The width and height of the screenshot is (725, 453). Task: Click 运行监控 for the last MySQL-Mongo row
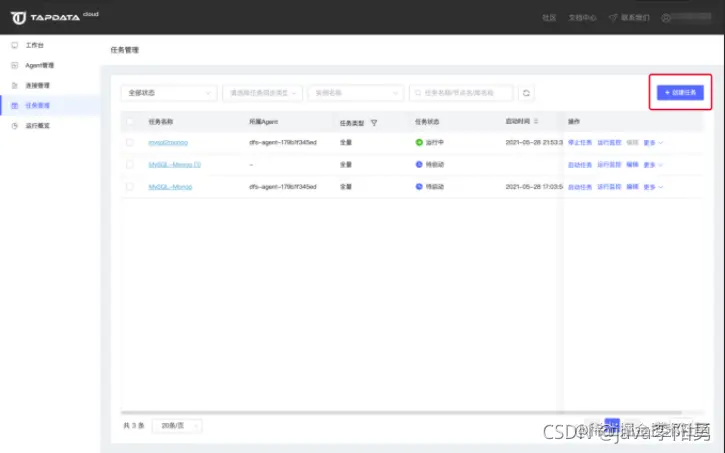pos(609,187)
